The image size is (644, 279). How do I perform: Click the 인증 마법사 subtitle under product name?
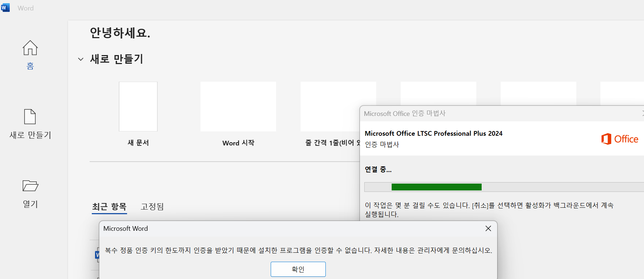click(x=382, y=144)
